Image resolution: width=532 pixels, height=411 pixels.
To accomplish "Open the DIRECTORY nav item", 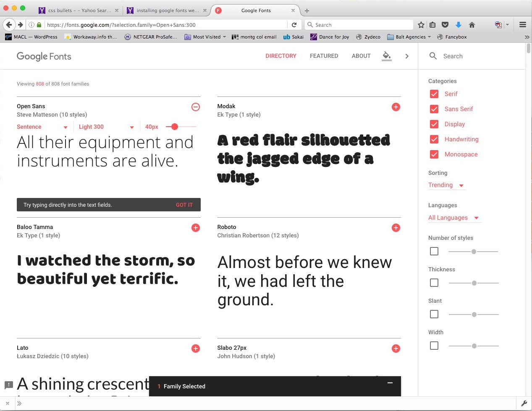I will click(281, 56).
